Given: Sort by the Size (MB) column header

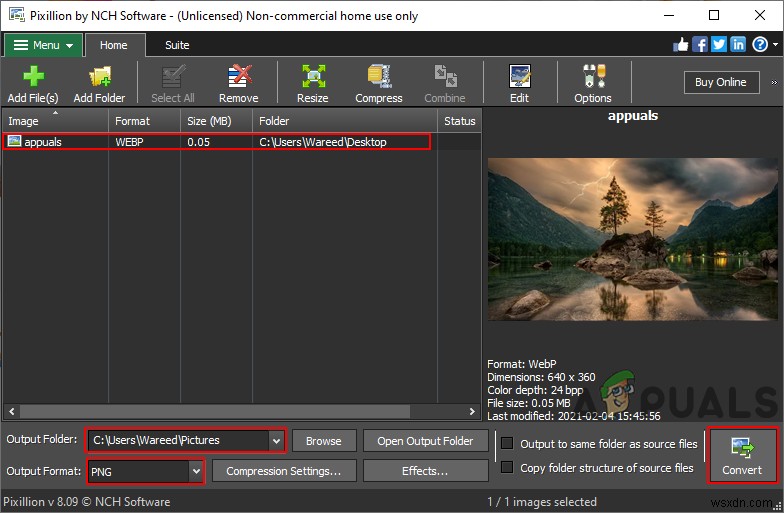Looking at the screenshot, I should 216,121.
